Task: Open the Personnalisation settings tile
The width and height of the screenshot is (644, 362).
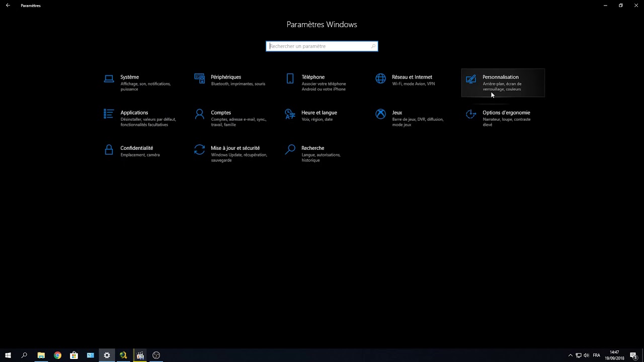Action: [x=503, y=83]
